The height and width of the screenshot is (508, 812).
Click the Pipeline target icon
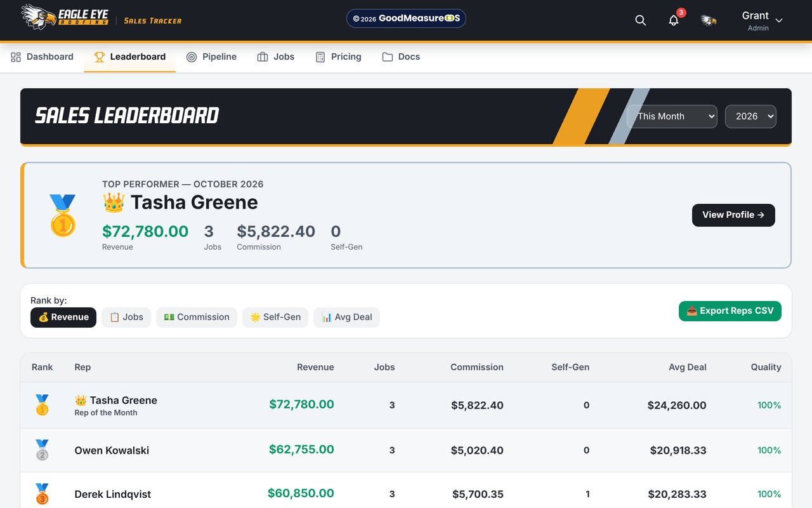click(x=192, y=57)
